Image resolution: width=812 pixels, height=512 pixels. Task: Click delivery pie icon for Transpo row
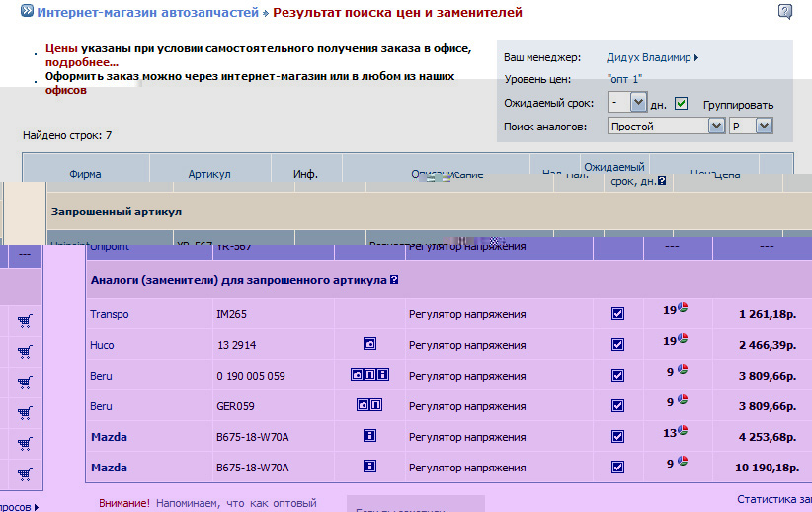pyautogui.click(x=683, y=308)
